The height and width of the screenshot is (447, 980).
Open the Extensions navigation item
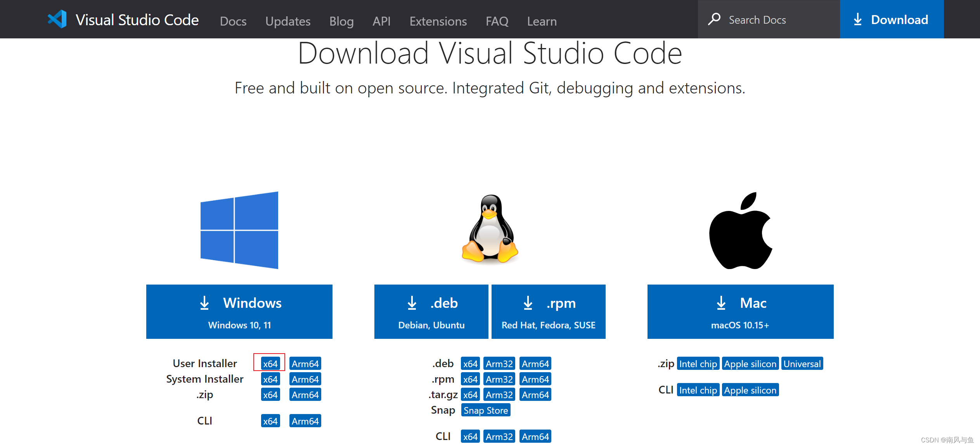(438, 21)
